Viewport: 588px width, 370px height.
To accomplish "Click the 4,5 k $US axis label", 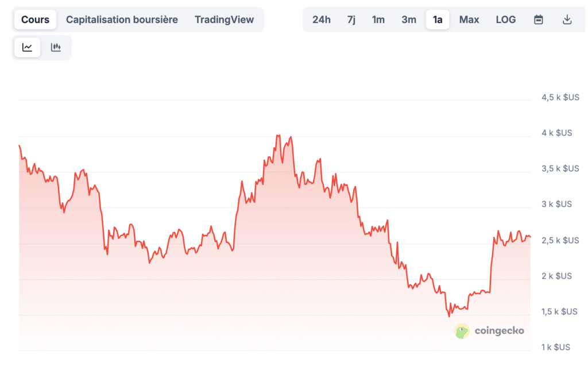I will [x=560, y=98].
